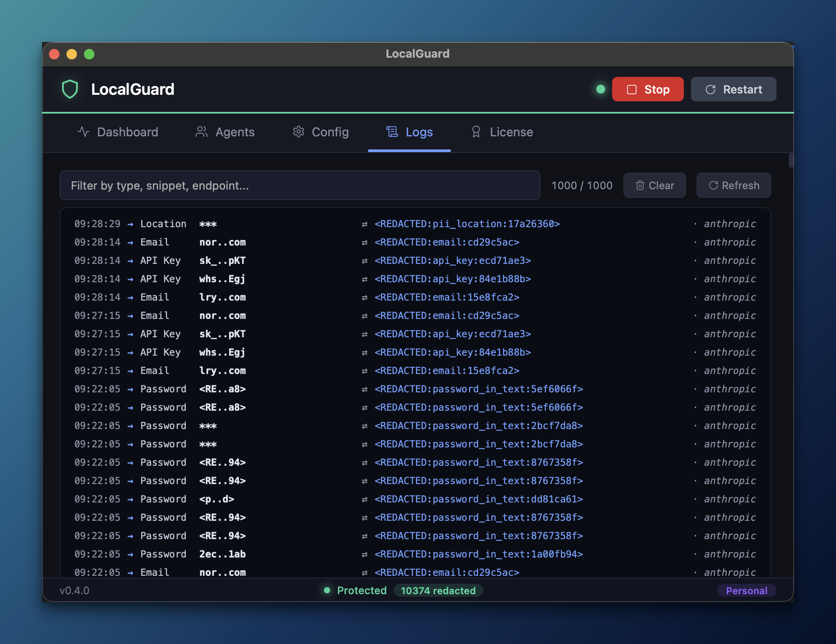Viewport: 836px width, 644px height.
Task: Click the first api_key:ecd71ae3 token at 09:28:14
Action: (453, 260)
